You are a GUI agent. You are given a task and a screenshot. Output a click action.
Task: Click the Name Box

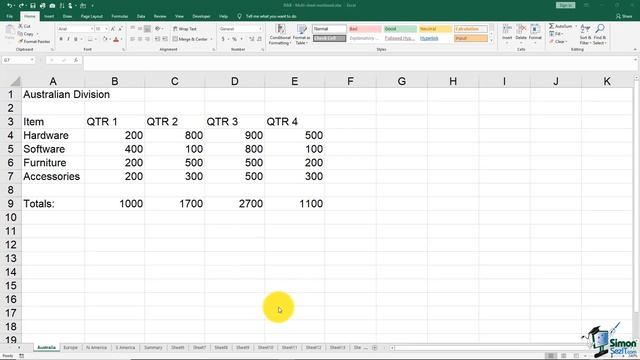[18, 60]
